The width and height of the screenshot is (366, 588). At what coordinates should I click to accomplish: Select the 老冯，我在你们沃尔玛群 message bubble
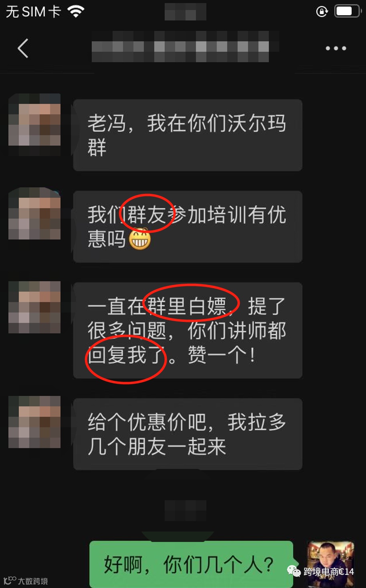pyautogui.click(x=188, y=135)
